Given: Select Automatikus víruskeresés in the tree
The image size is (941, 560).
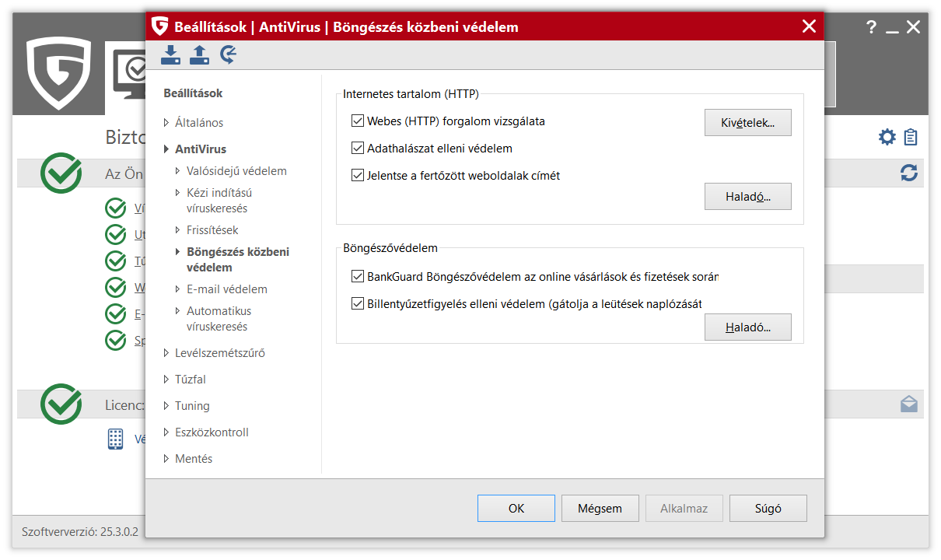Looking at the screenshot, I should tap(219, 319).
